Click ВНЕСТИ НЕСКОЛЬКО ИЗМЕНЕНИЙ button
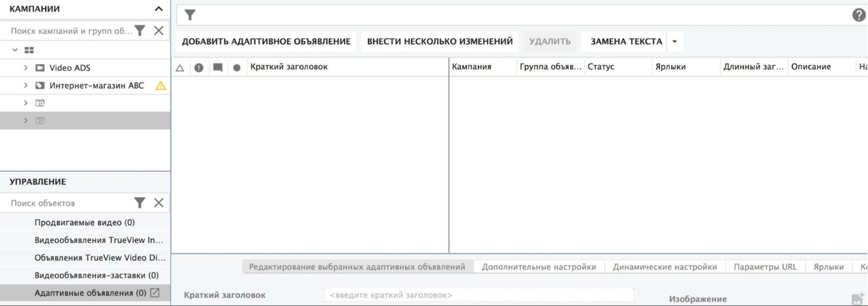Viewport: 868px width, 306px height. click(440, 41)
